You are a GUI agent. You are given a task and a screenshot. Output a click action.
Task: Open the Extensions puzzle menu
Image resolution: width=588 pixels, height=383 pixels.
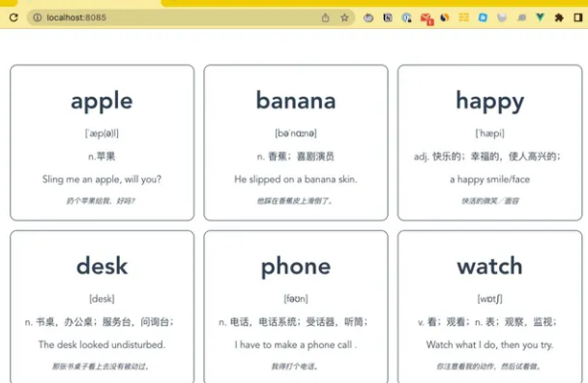click(559, 17)
